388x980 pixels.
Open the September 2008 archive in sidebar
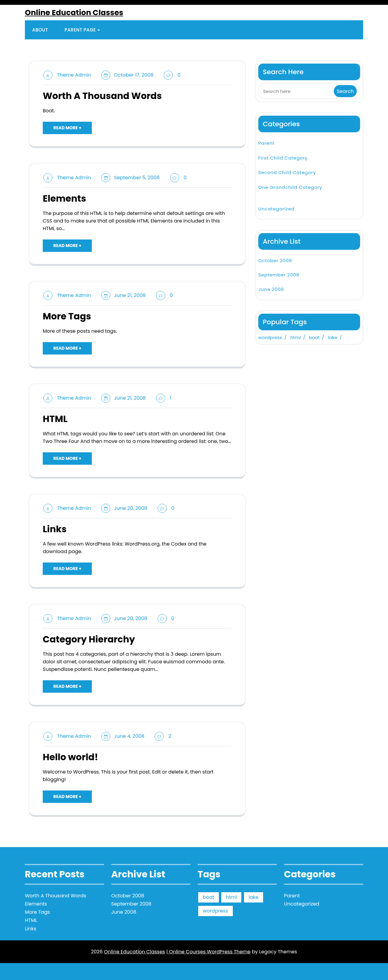click(x=278, y=275)
